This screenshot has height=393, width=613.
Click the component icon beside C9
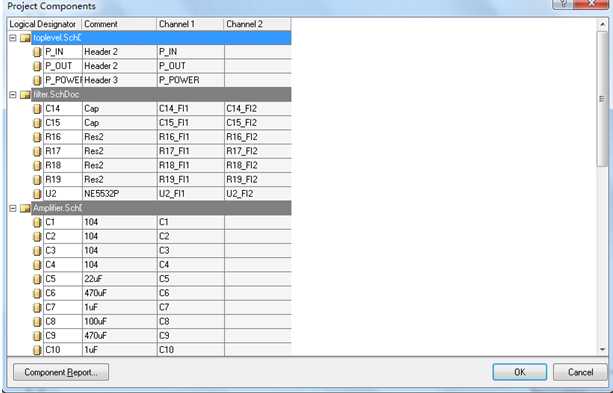[x=37, y=336]
